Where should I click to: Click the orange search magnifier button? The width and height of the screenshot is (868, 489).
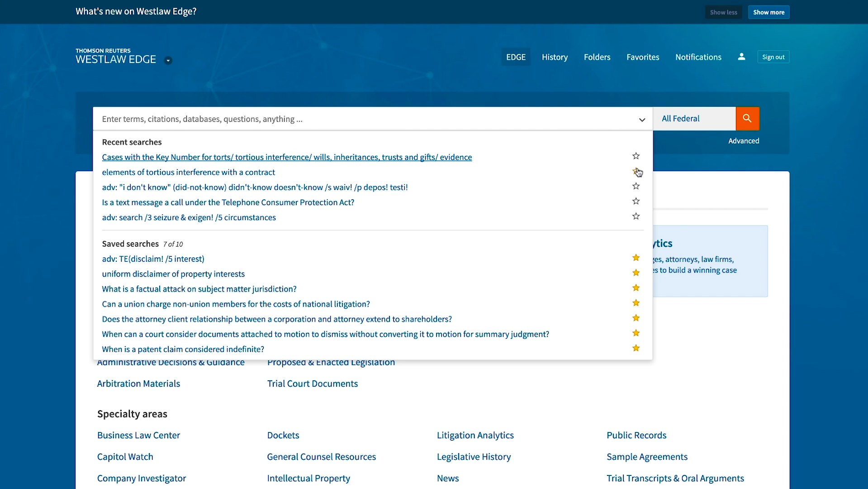747,119
